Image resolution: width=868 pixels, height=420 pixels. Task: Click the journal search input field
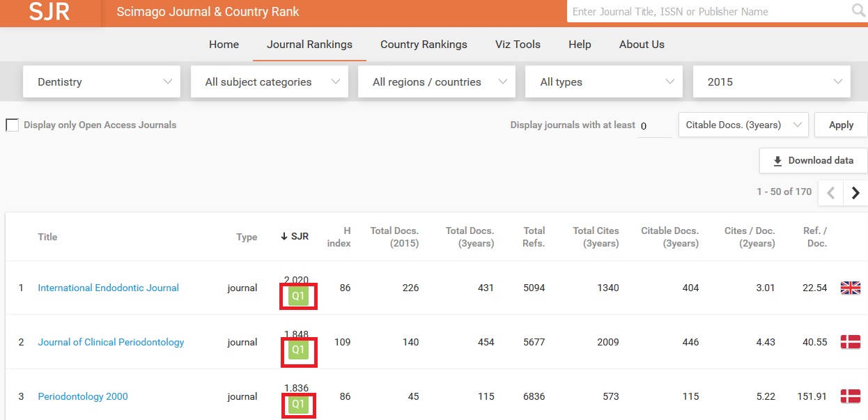pyautogui.click(x=708, y=11)
